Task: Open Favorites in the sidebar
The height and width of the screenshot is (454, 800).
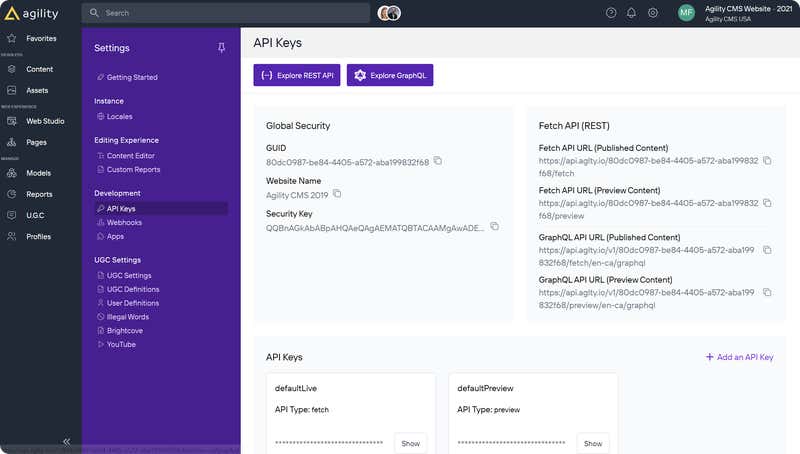Action: [x=32, y=38]
